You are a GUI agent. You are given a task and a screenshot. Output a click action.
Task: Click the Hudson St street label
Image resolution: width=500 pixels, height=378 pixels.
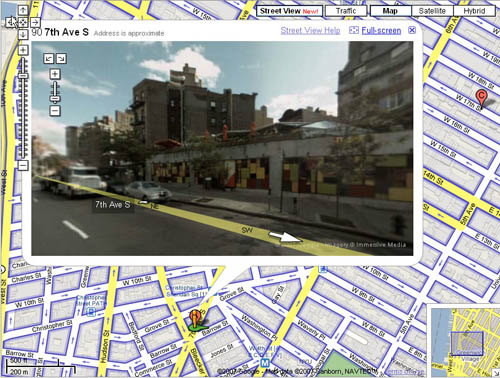[105, 347]
